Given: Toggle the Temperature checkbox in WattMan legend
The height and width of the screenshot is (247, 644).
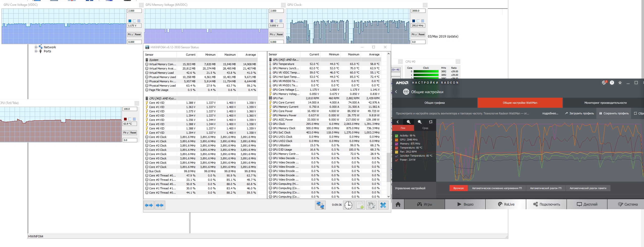Looking at the screenshot, I should coord(397,148).
